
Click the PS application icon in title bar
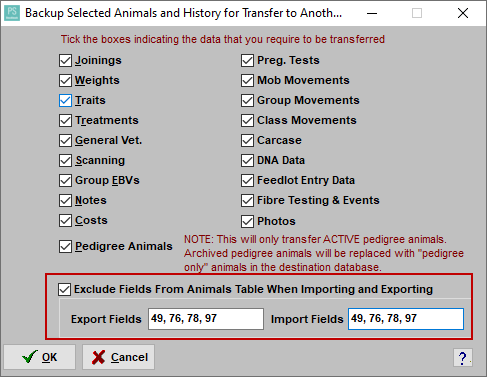pyautogui.click(x=12, y=13)
